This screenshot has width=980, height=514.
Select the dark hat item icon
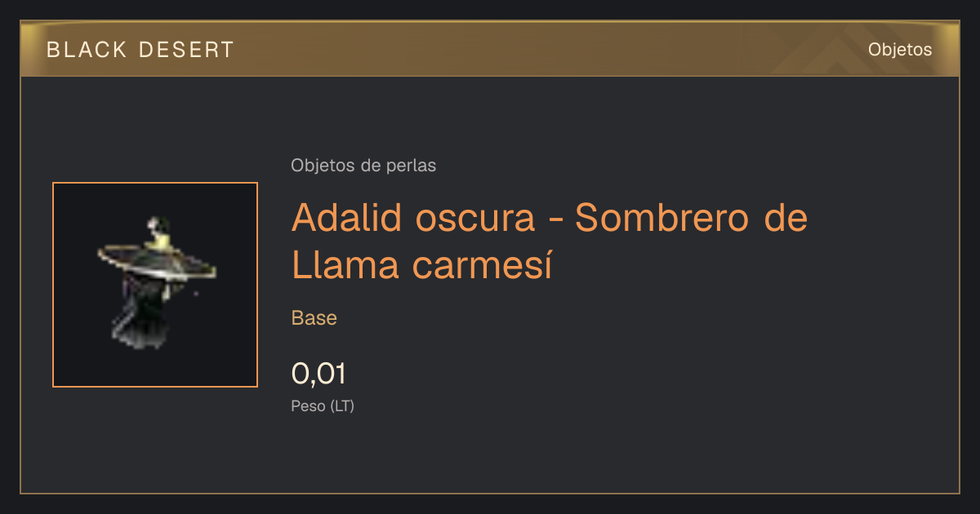coord(155,284)
